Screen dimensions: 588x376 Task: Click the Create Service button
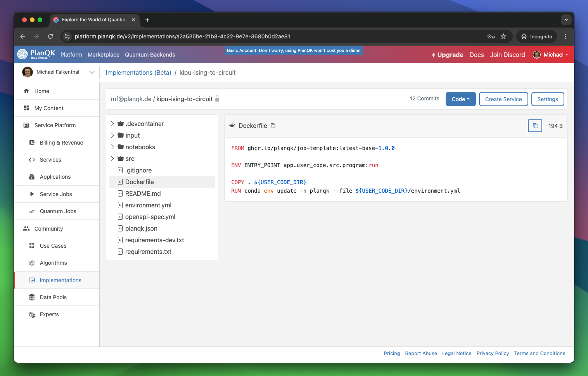click(503, 99)
